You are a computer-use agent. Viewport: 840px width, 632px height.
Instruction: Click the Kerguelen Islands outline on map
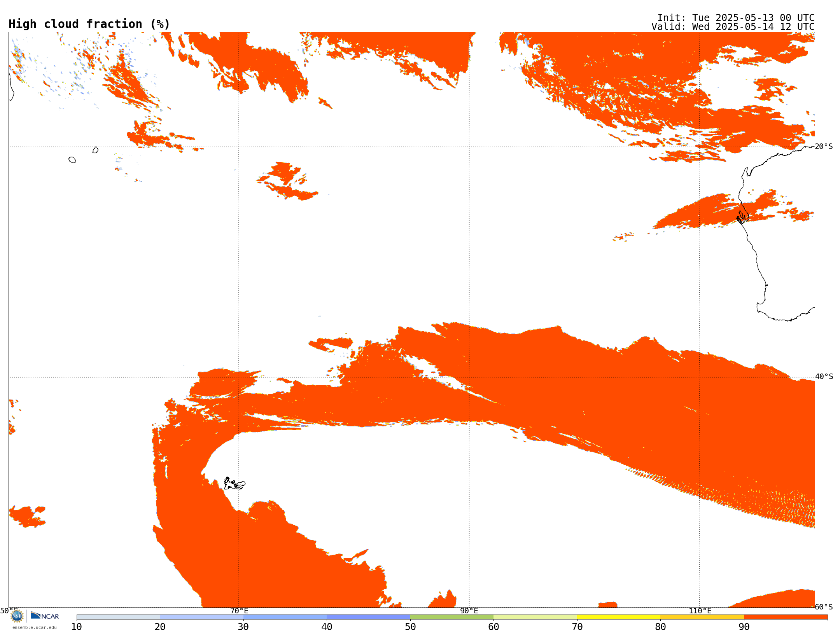click(x=234, y=484)
